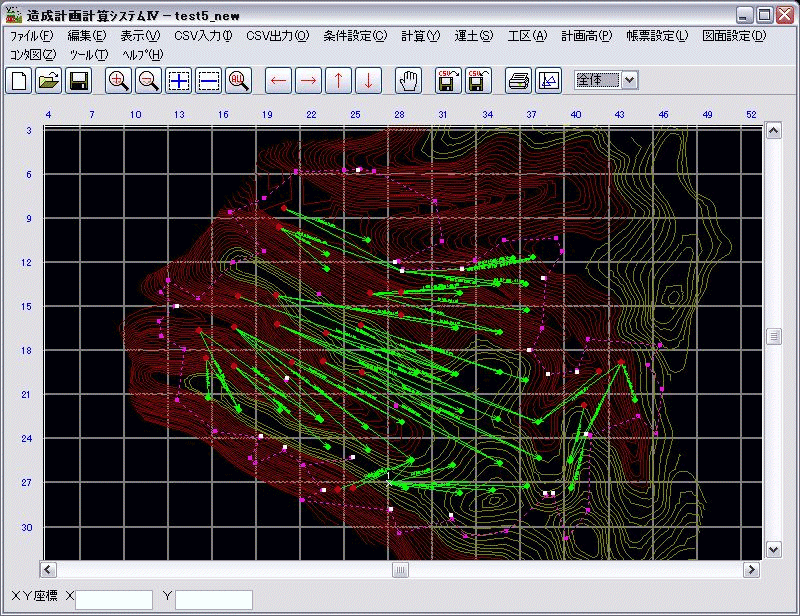The height and width of the screenshot is (616, 800).
Task: Click the X coordinate input field
Action: click(x=114, y=599)
